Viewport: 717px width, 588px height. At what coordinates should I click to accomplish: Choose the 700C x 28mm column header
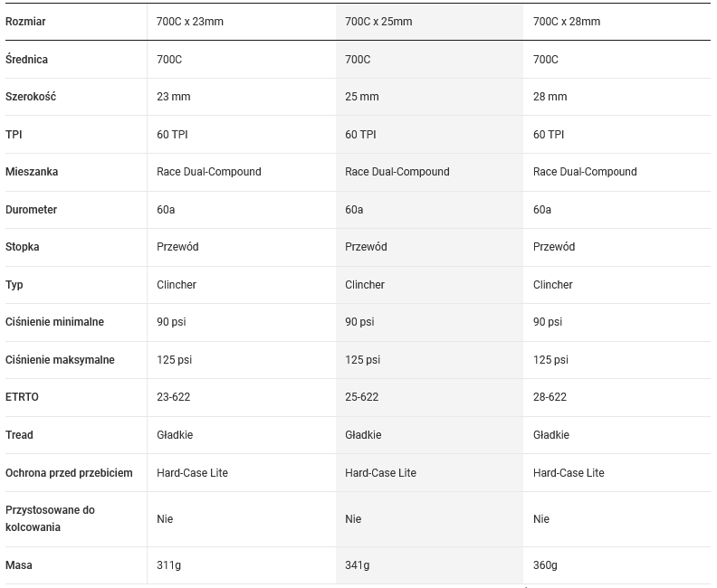pyautogui.click(x=567, y=22)
